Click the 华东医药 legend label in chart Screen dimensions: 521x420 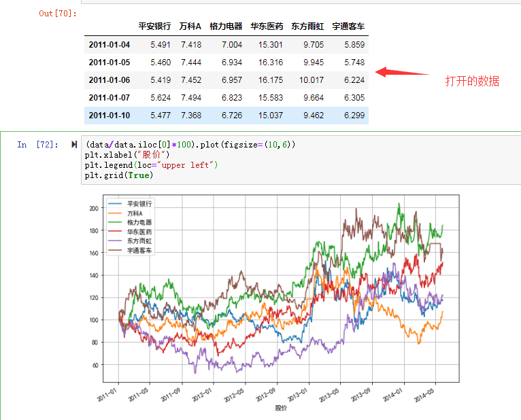pos(139,232)
